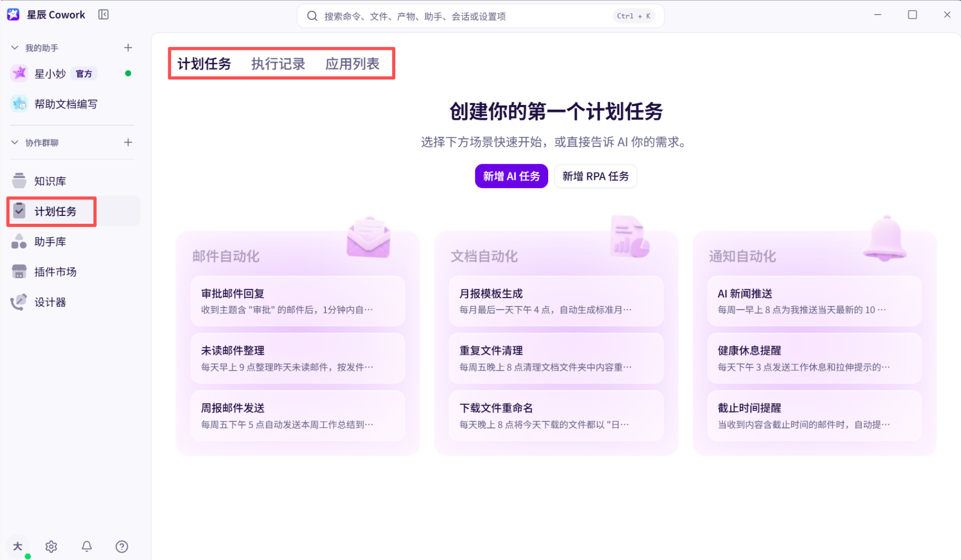Switch to the 应用列表 tab
Viewport: 961px width, 560px height.
pyautogui.click(x=352, y=64)
